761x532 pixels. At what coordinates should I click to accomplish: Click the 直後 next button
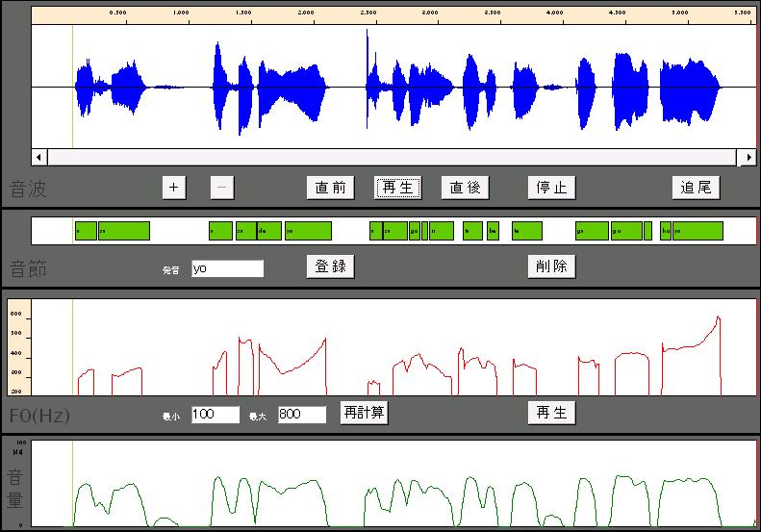pyautogui.click(x=465, y=188)
